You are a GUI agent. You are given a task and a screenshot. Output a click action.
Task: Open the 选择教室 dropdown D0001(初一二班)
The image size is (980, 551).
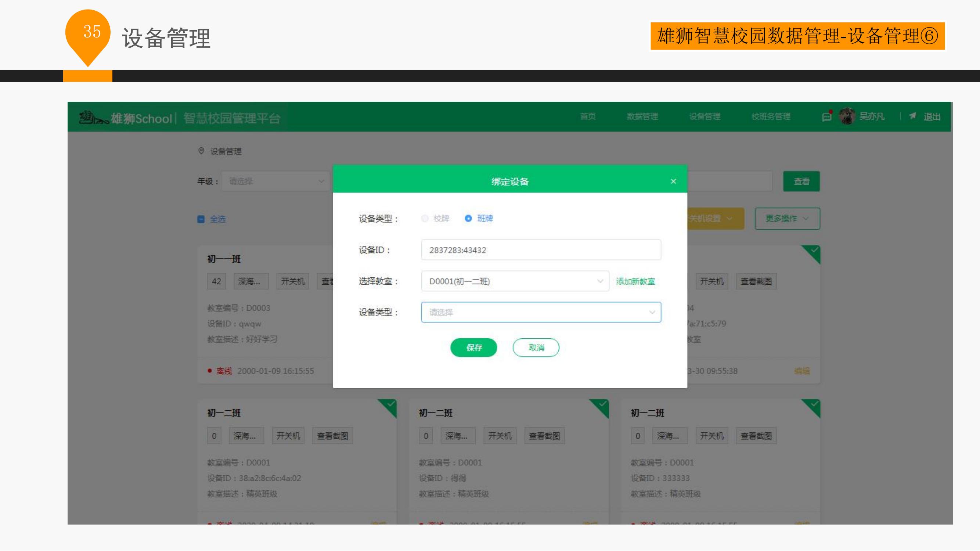[515, 281]
